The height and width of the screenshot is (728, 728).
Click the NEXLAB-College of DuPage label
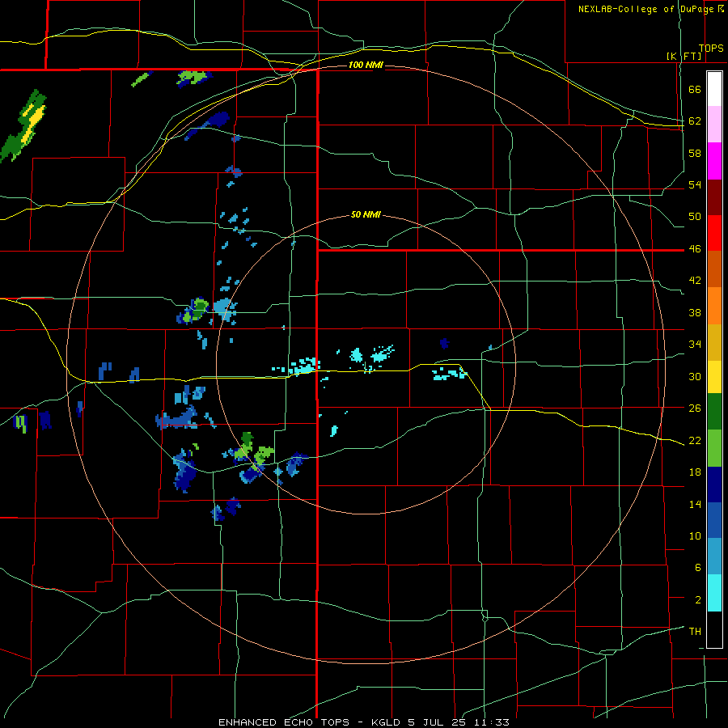click(646, 9)
